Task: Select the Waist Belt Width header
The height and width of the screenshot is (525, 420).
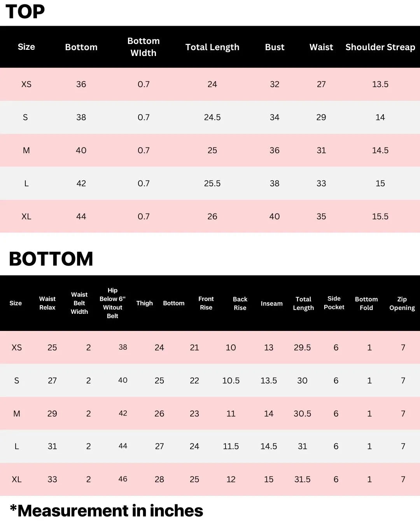Action: (x=79, y=303)
